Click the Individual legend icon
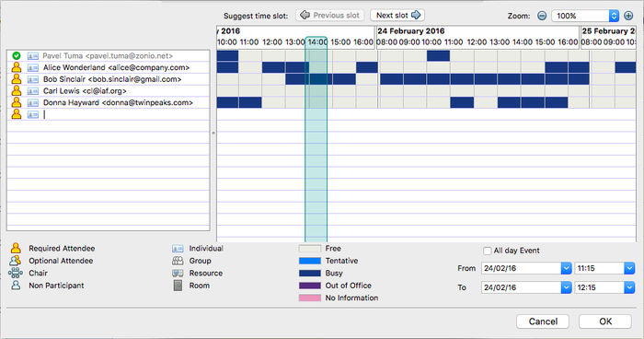The height and width of the screenshot is (339, 644). pos(178,249)
